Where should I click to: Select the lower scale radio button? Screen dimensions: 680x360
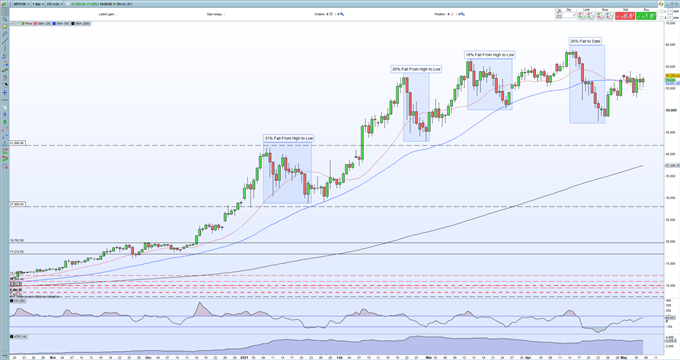tap(661, 18)
